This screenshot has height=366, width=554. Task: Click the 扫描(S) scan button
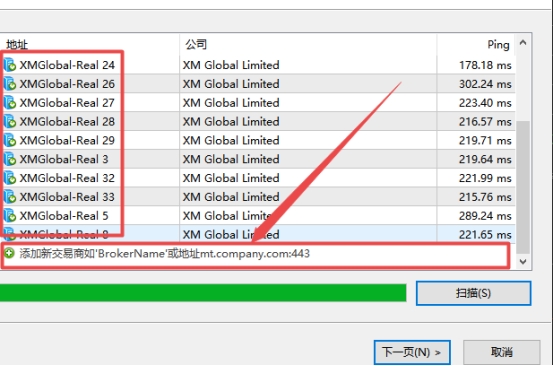[x=473, y=293]
